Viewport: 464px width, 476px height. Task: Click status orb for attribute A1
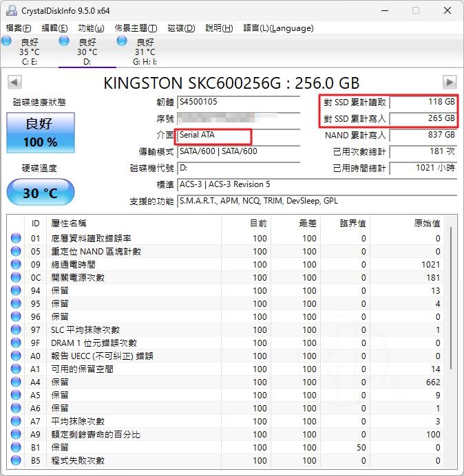[x=16, y=369]
